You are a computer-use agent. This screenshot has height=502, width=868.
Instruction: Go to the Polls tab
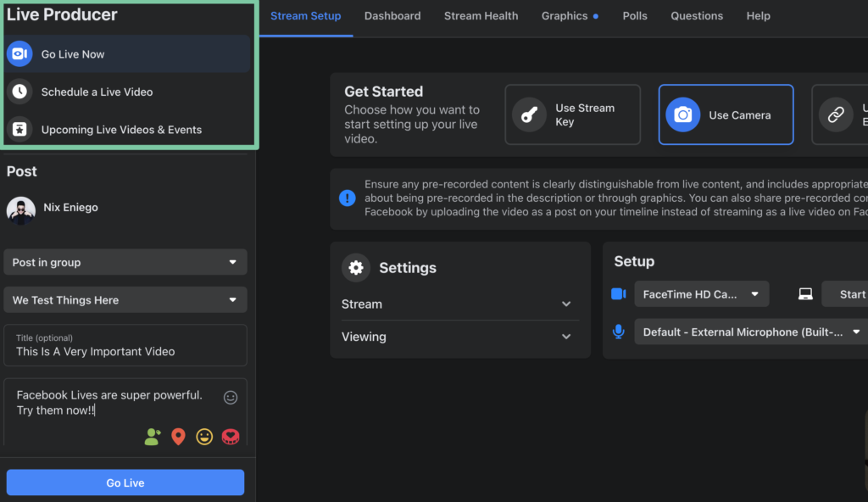634,16
